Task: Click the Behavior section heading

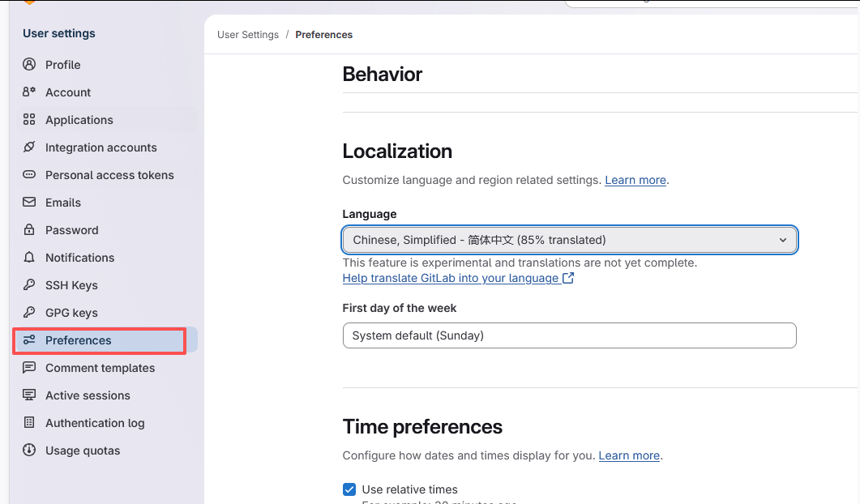Action: pos(383,74)
